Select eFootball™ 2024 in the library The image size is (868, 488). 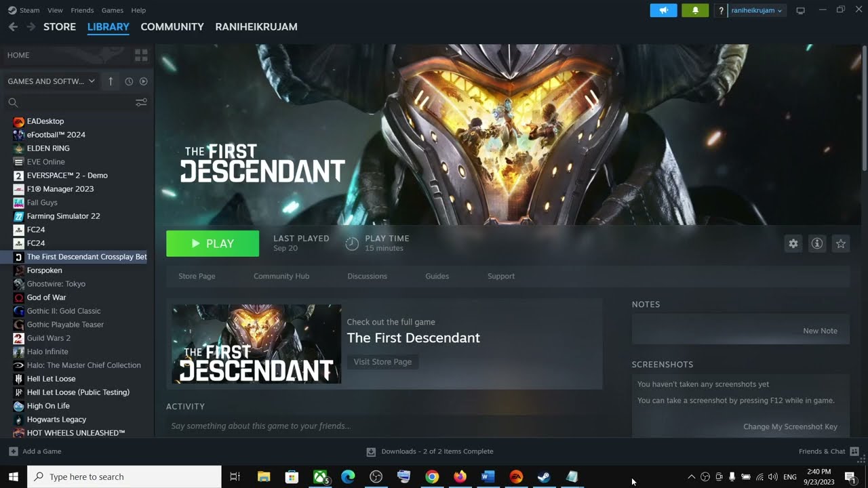(x=56, y=135)
